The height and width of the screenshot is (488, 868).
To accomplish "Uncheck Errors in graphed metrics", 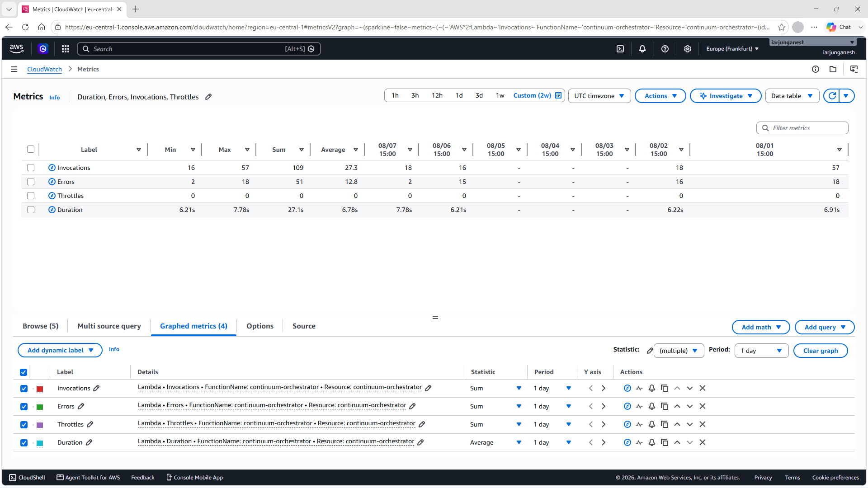I will (x=24, y=407).
